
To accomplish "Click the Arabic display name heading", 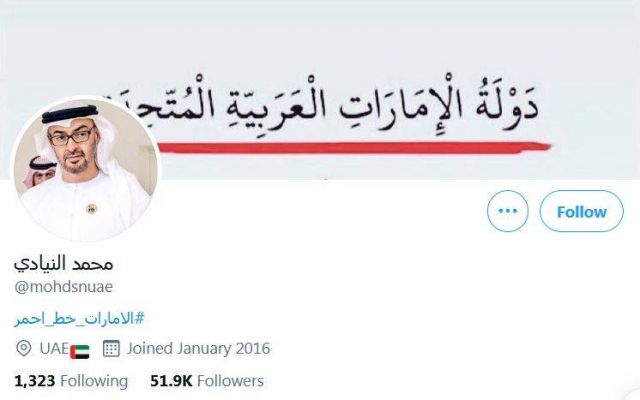I will coord(64,264).
